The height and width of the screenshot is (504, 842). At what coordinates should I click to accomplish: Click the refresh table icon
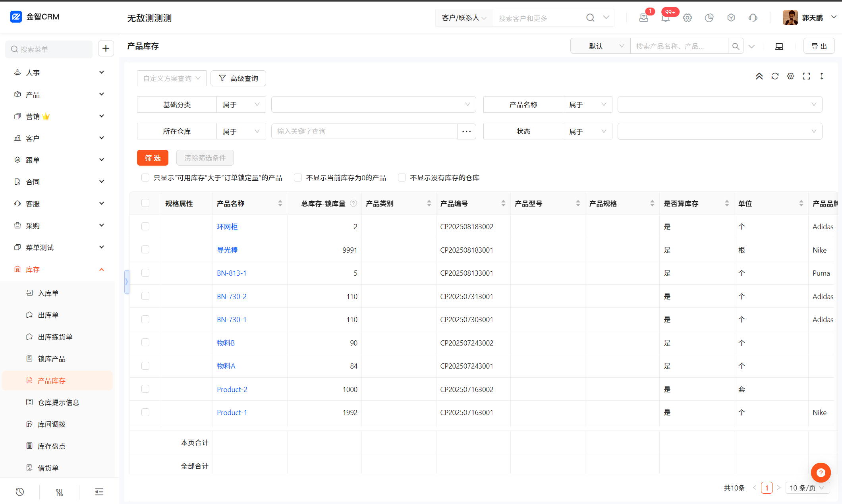point(775,76)
